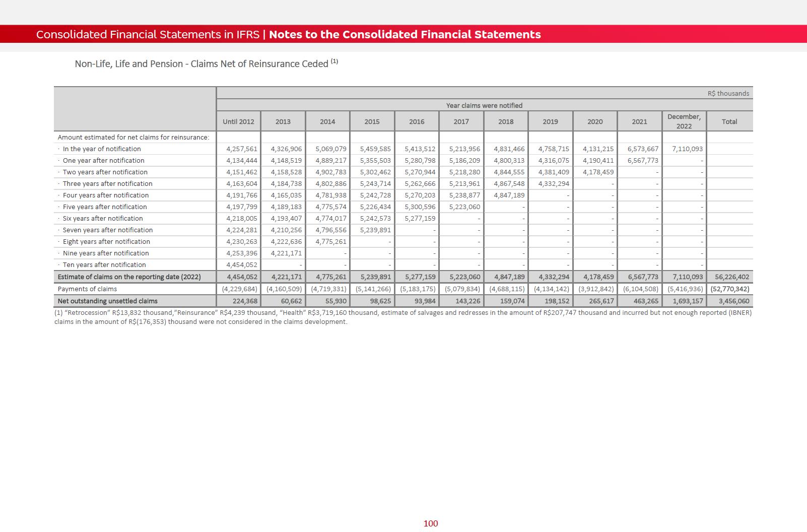Click the value 4,218,005
Screen dimensions: 807x532
pyautogui.click(x=242, y=218)
